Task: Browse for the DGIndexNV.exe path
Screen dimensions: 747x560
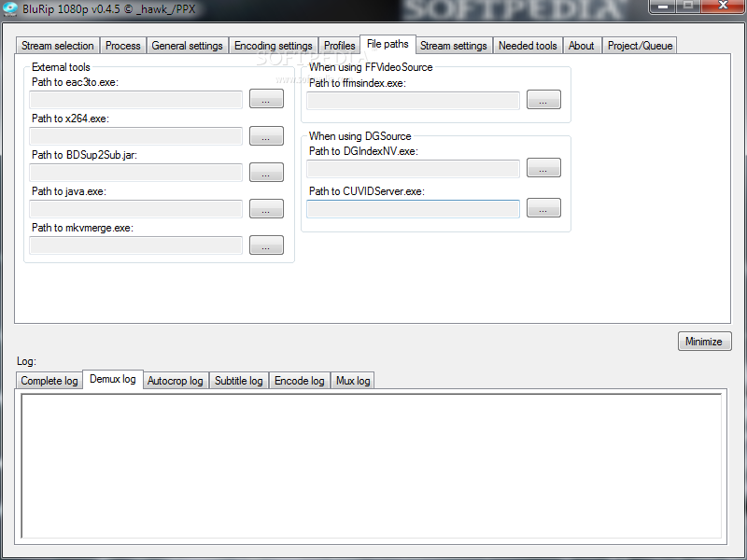Action: (543, 168)
